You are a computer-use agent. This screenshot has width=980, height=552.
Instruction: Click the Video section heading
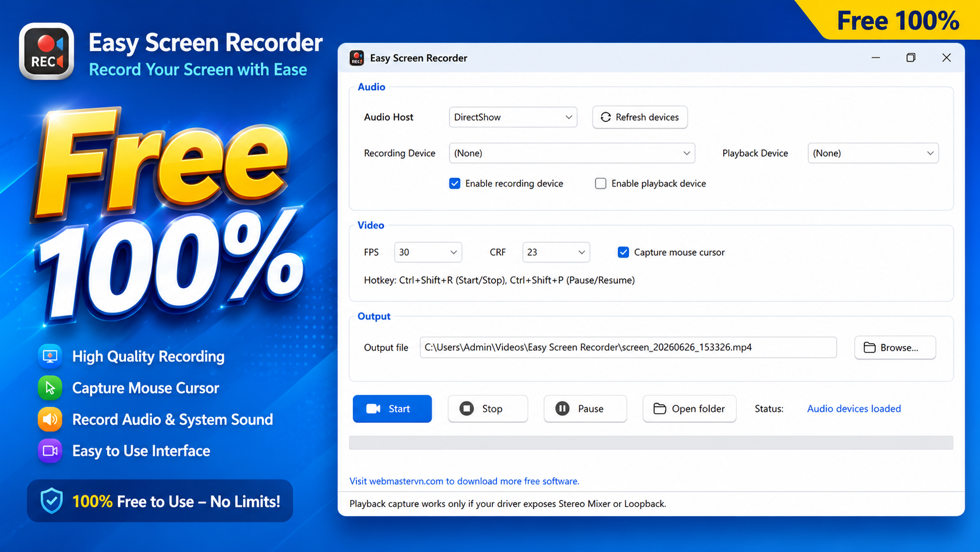click(371, 225)
